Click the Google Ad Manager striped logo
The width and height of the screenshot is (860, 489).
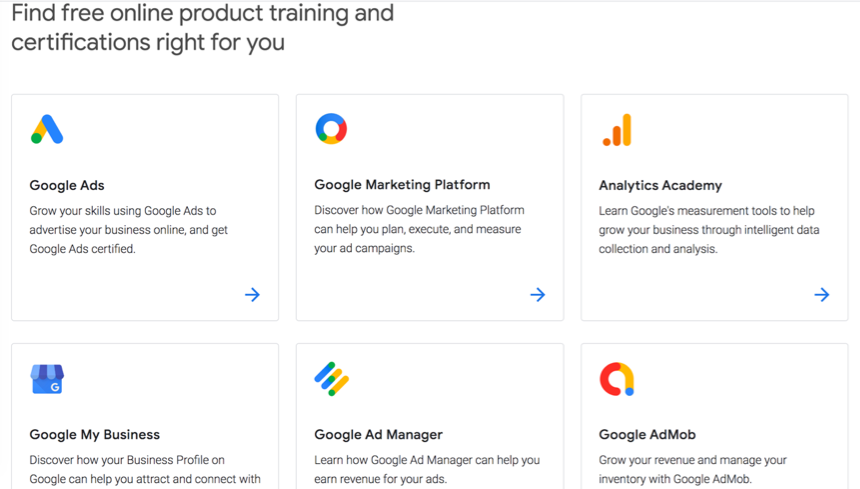332,379
